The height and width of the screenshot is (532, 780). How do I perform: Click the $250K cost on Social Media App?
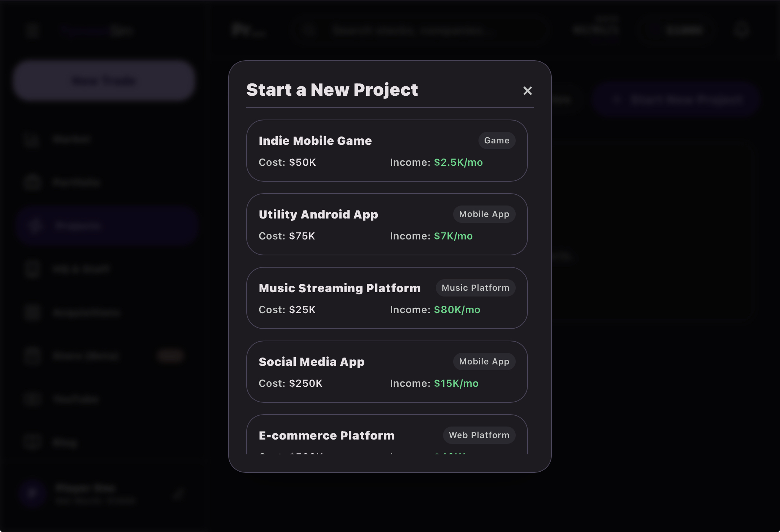(305, 384)
